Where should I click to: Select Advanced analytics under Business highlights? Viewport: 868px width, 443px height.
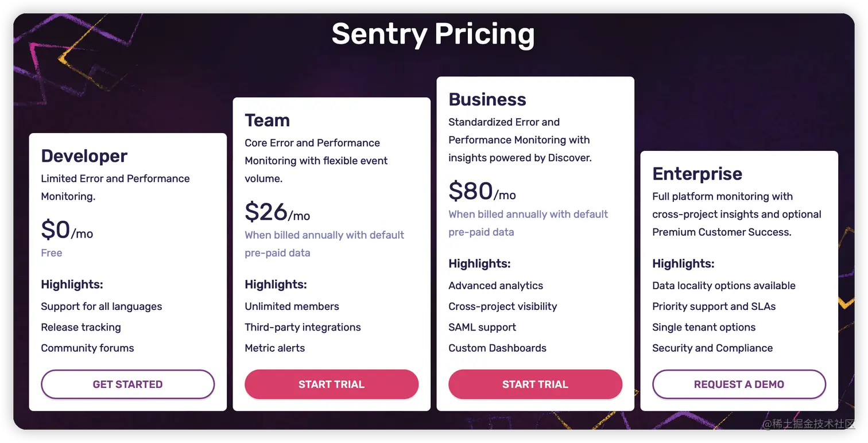pos(495,285)
